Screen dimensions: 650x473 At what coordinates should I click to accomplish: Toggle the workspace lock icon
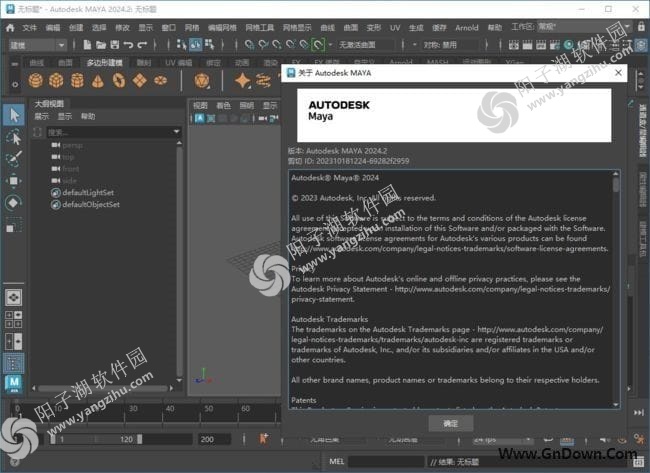pos(641,27)
